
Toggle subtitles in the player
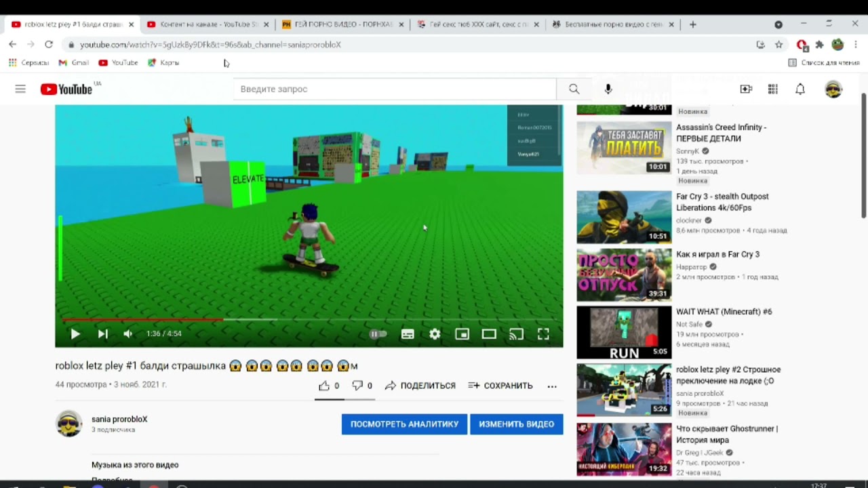coord(408,333)
